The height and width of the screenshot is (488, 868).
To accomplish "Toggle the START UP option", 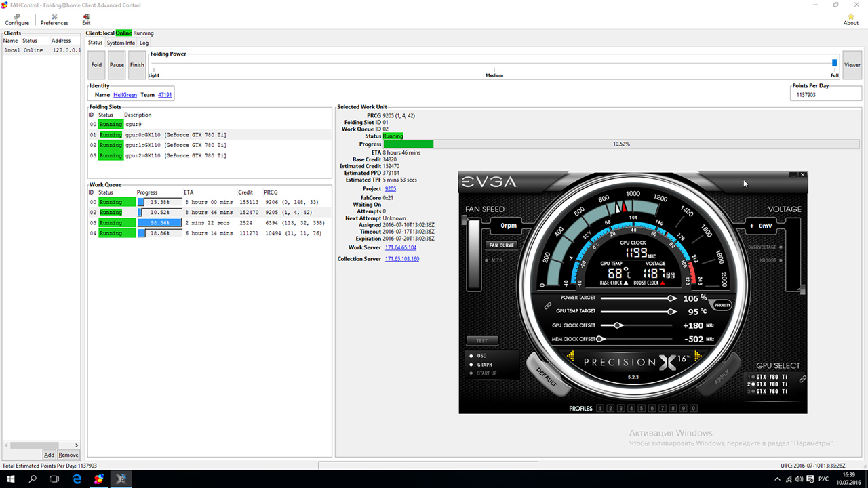I will (484, 373).
